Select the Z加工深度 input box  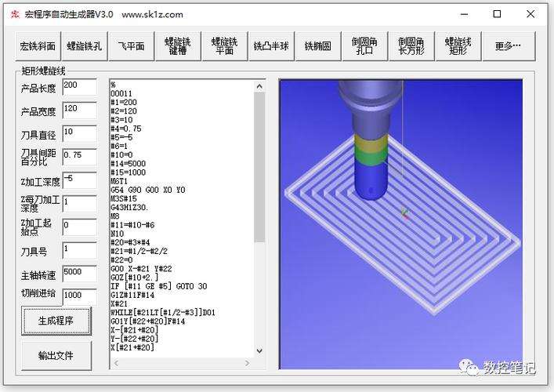[79, 180]
